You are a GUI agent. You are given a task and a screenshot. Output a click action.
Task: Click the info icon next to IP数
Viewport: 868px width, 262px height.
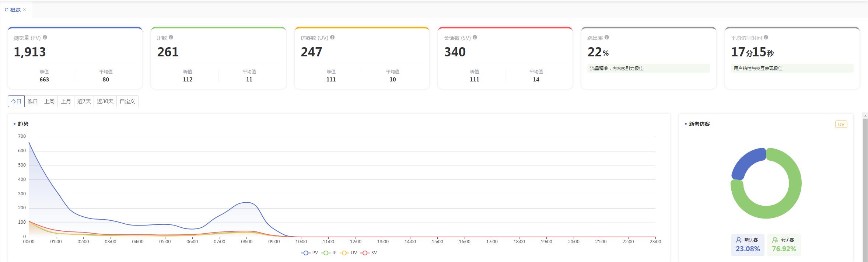point(171,37)
